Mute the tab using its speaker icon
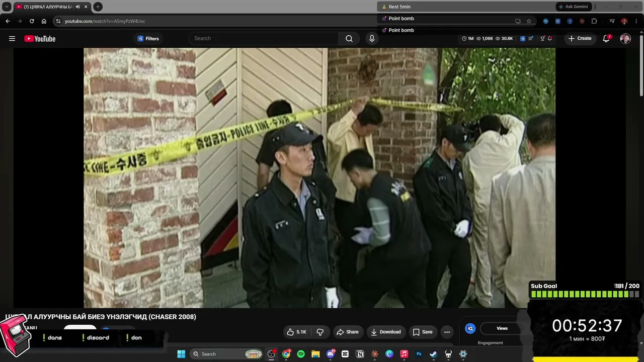The height and width of the screenshot is (362, 644). 78,7
